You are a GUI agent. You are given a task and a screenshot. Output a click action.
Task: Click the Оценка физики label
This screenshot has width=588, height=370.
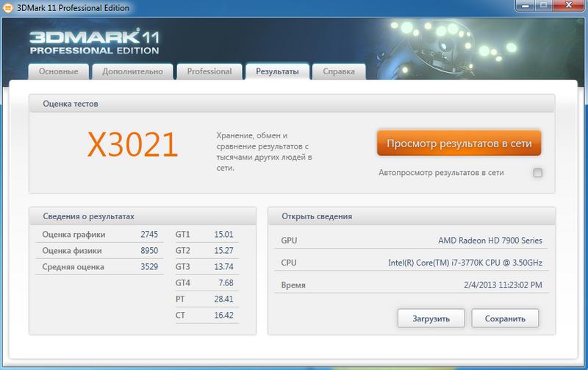[x=71, y=251]
